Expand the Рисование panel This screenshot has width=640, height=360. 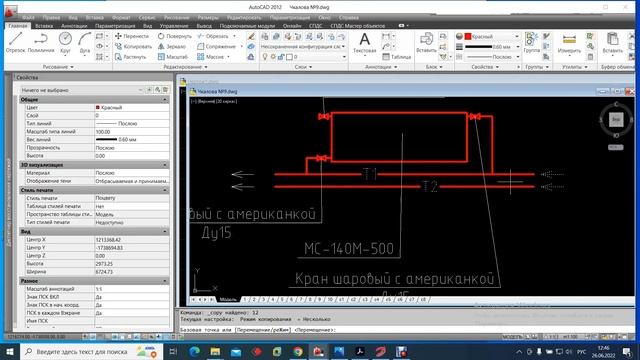(x=58, y=67)
